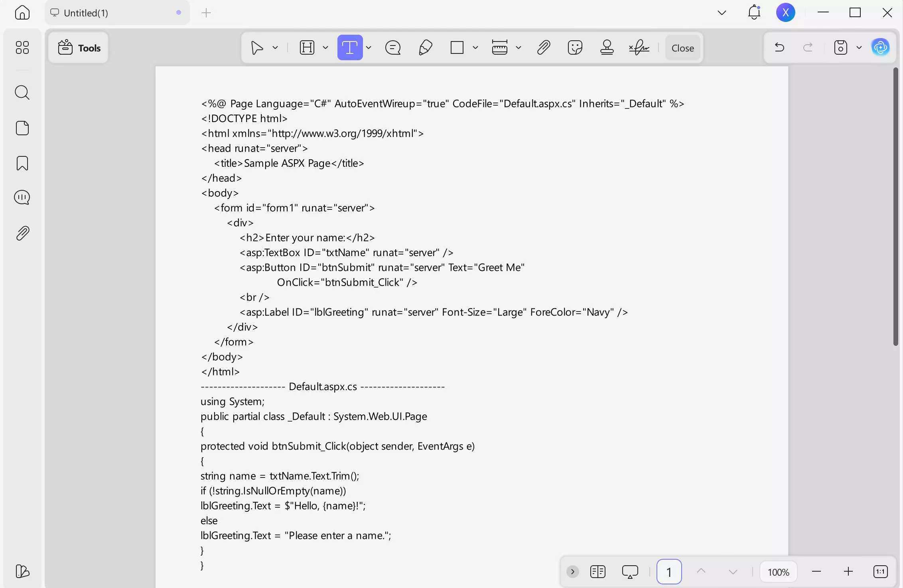Toggle the two-page reading view
The image size is (903, 588).
coord(597,572)
